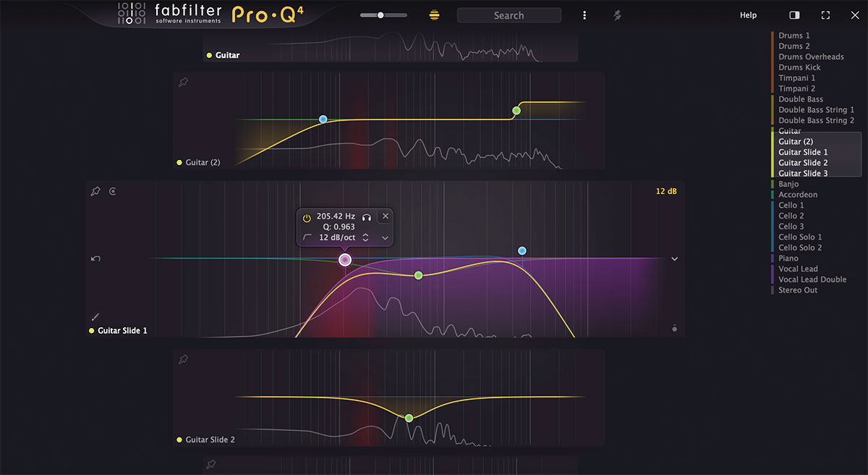Select Guitar Slide 1 in the instance list
Screen dimensions: 868x475
tap(803, 152)
